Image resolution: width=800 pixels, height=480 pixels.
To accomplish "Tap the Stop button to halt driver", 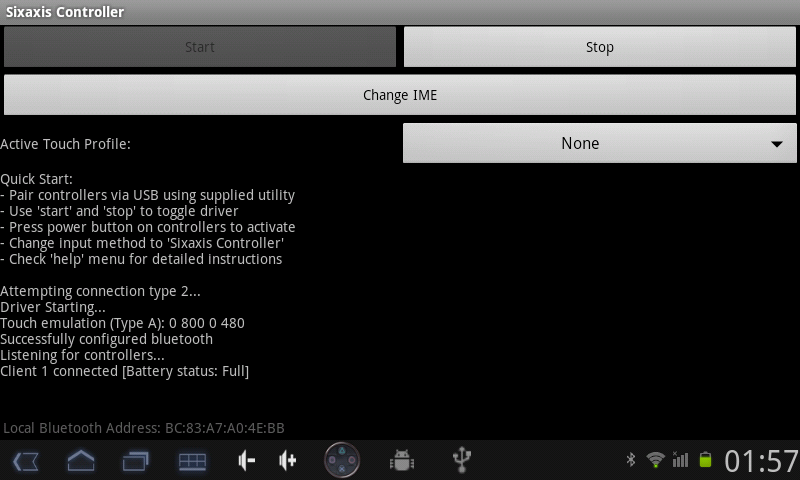I will pyautogui.click(x=599, y=47).
